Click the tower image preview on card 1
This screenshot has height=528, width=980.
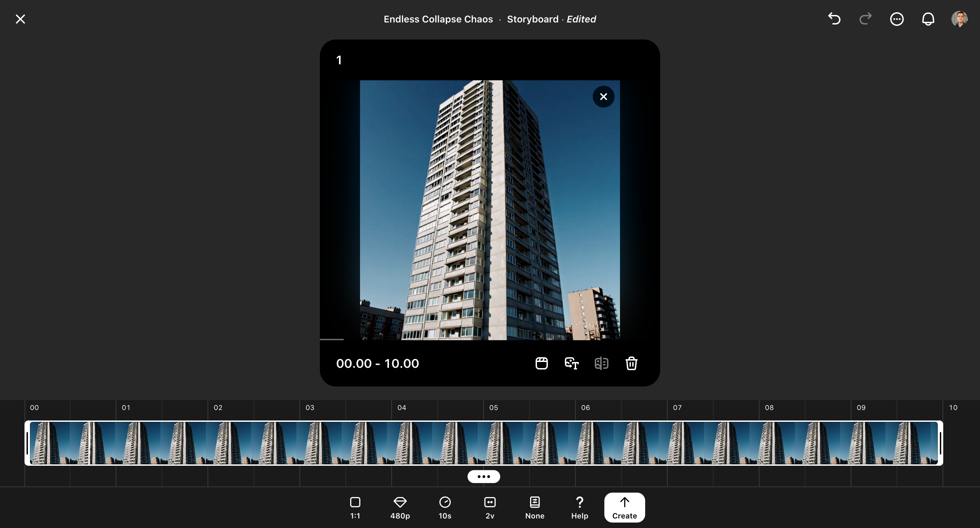pyautogui.click(x=490, y=210)
